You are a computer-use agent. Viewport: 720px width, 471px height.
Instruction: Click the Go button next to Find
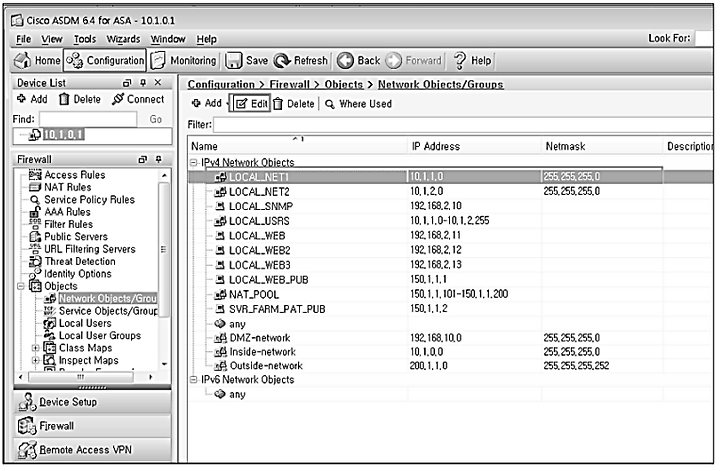tap(156, 119)
